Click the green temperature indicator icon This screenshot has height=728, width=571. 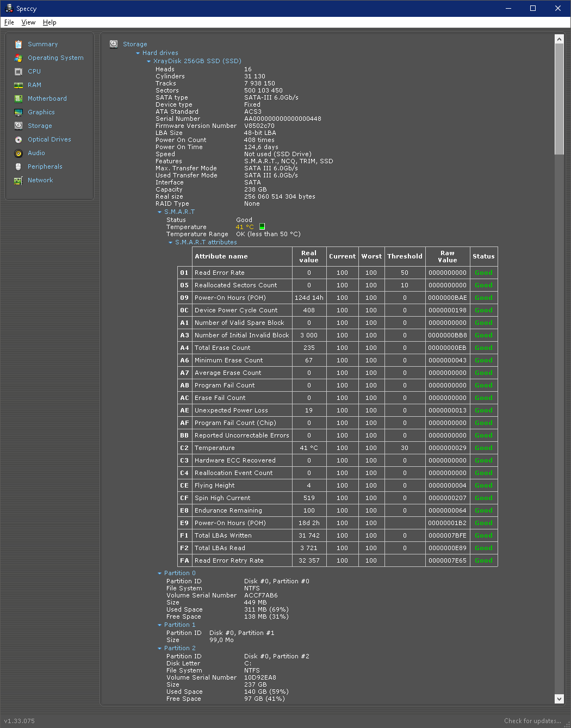pyautogui.click(x=262, y=226)
